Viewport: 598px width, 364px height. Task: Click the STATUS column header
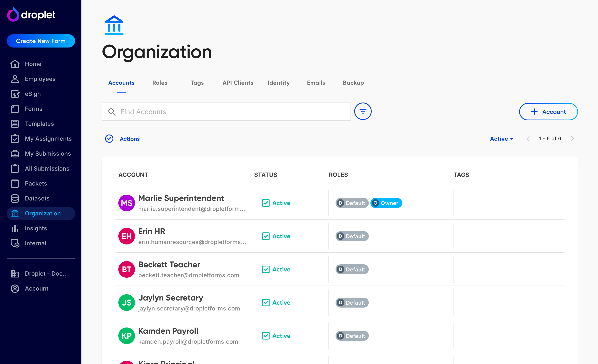point(266,175)
